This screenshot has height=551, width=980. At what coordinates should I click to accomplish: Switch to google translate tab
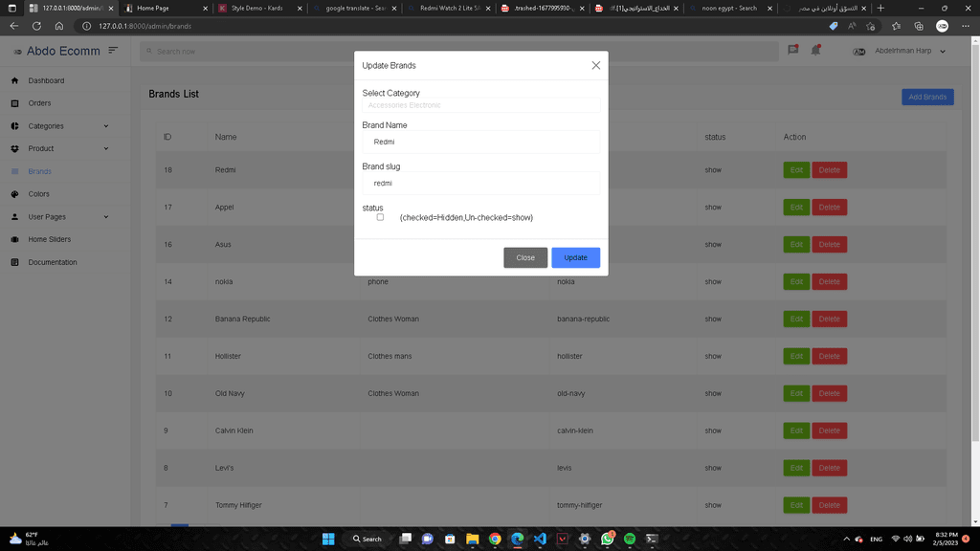coord(354,8)
